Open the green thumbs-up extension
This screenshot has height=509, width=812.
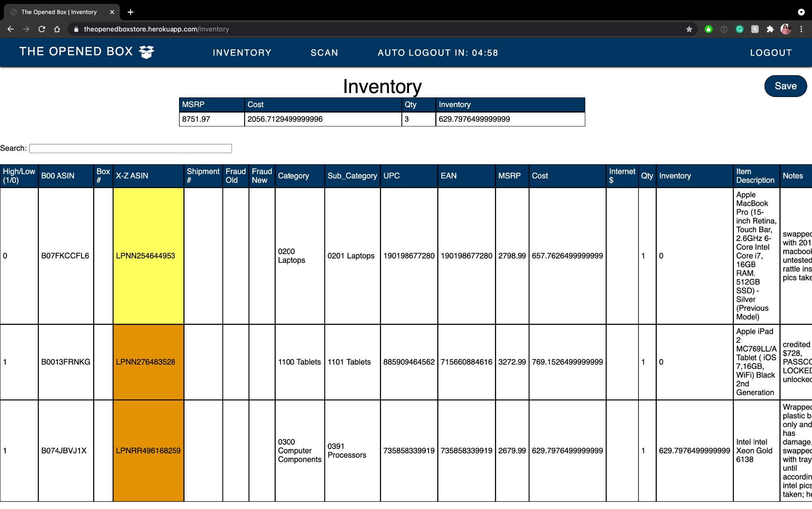click(x=709, y=29)
